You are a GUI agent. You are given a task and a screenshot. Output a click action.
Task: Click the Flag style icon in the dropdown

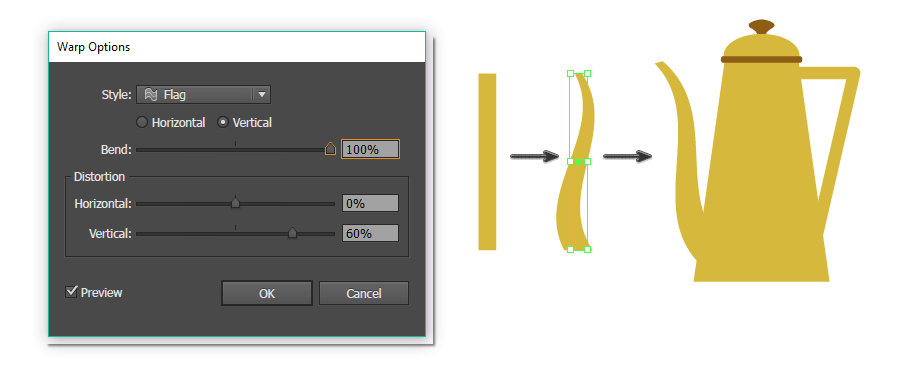(x=151, y=95)
